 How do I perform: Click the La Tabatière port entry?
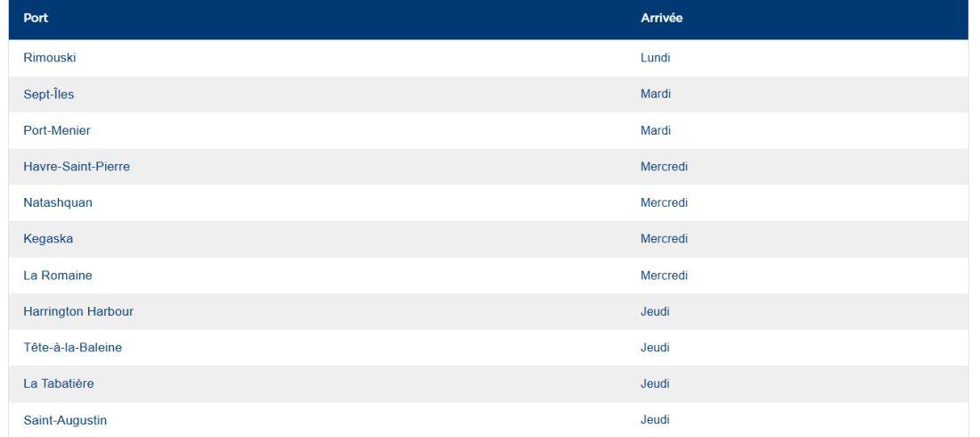[58, 383]
